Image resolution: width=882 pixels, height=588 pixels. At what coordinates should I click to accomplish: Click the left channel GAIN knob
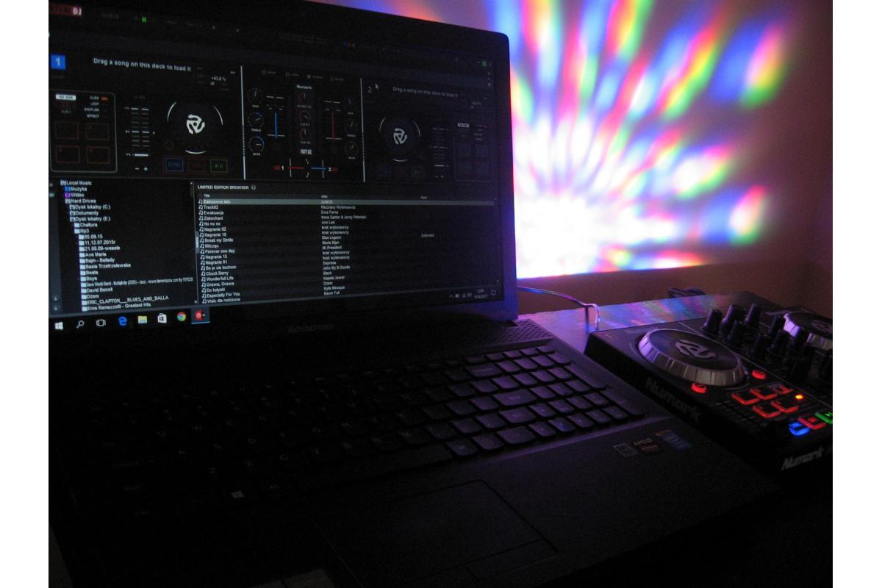pos(255,94)
